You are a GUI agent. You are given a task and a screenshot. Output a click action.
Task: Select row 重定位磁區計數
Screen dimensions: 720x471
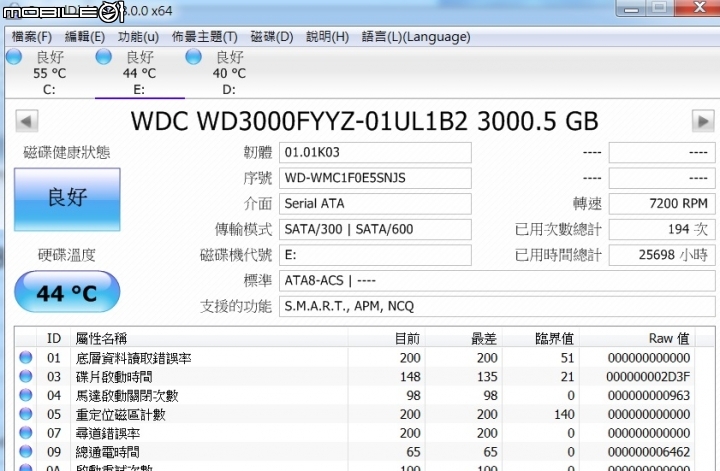(x=354, y=414)
